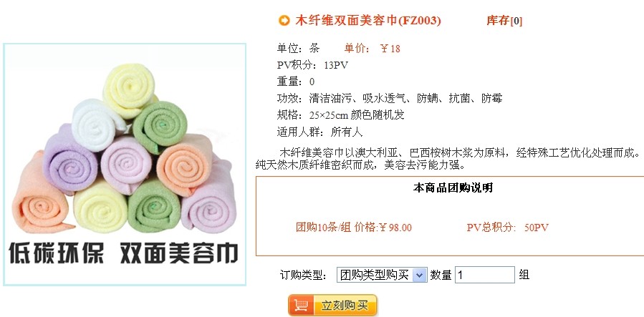Viewport: 644px width, 317px height.
Task: Click the green rolled towel in bottom row
Action: point(153,206)
